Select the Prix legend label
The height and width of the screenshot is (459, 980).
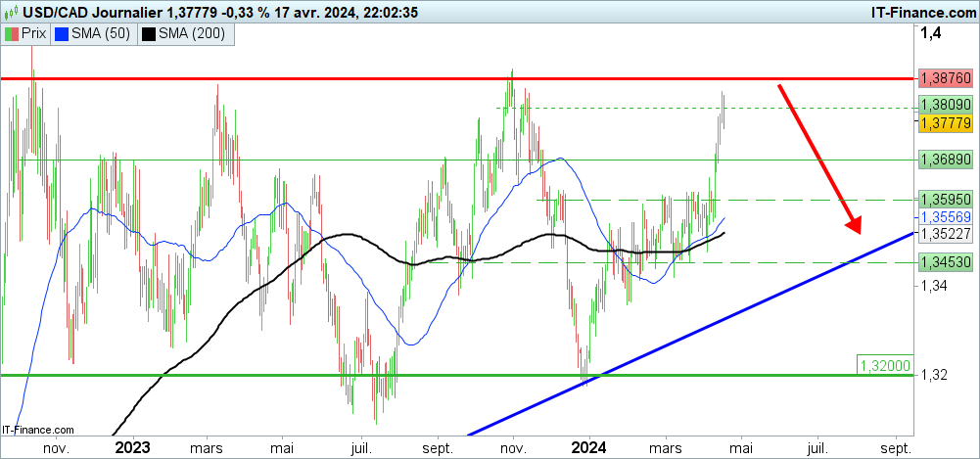pyautogui.click(x=36, y=33)
